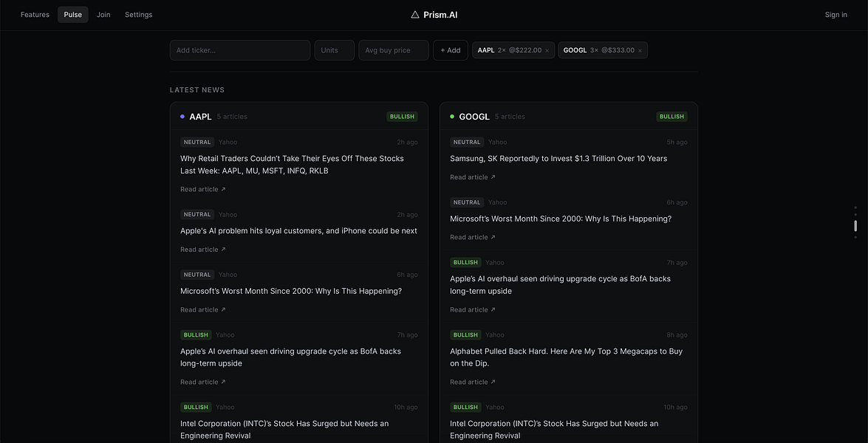Remove the GOOGL holding chip

[x=640, y=50]
